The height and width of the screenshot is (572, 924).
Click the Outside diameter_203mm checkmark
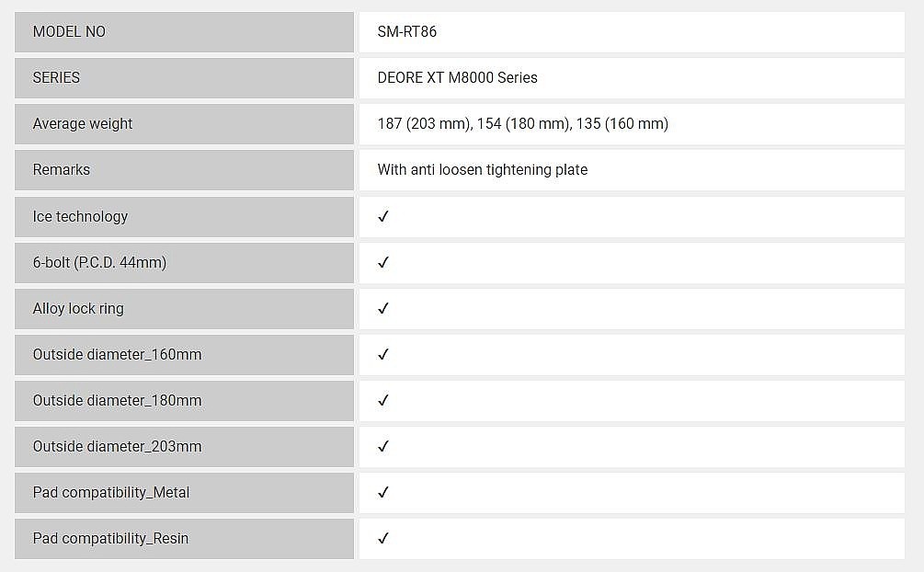383,446
